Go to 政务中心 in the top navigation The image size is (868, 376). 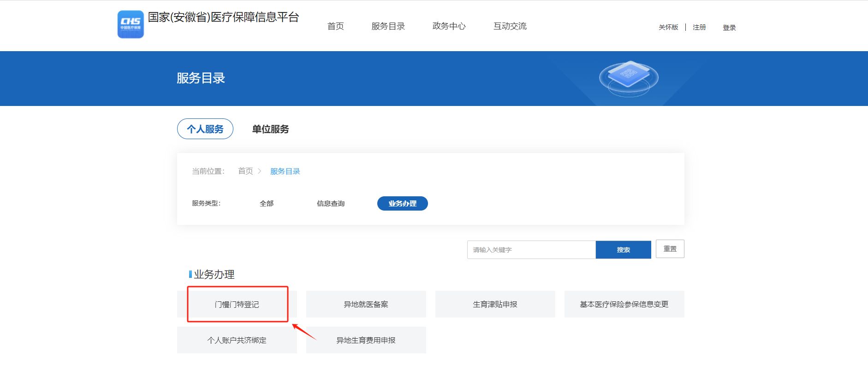click(x=449, y=26)
